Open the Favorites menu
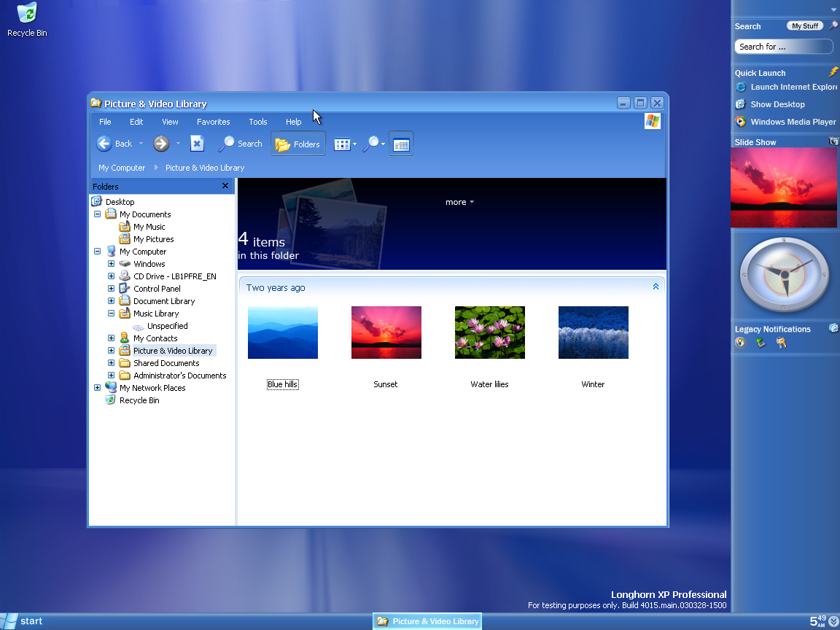This screenshot has height=630, width=840. pos(213,122)
